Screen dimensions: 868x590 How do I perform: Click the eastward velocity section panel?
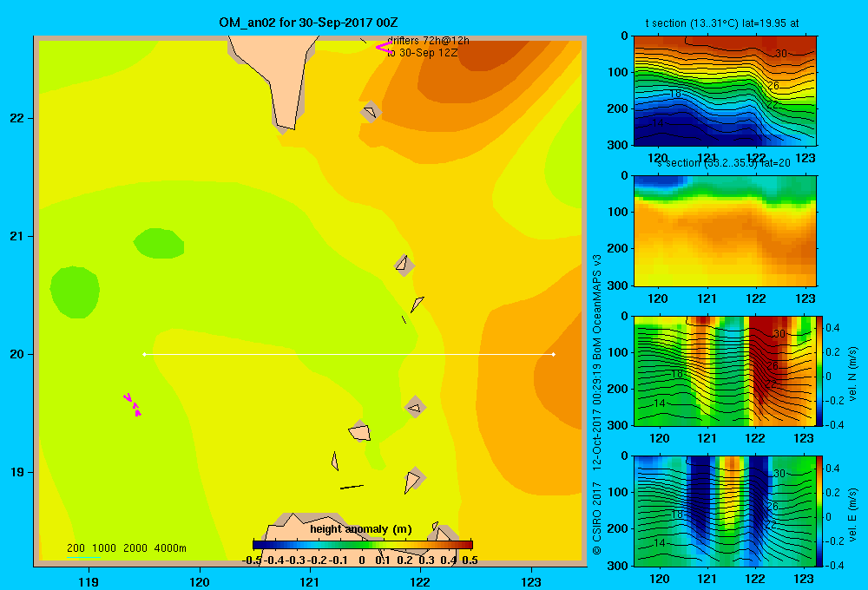725,511
